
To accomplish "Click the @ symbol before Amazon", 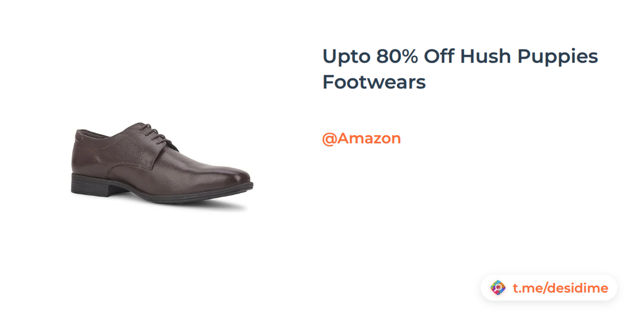I will (329, 139).
